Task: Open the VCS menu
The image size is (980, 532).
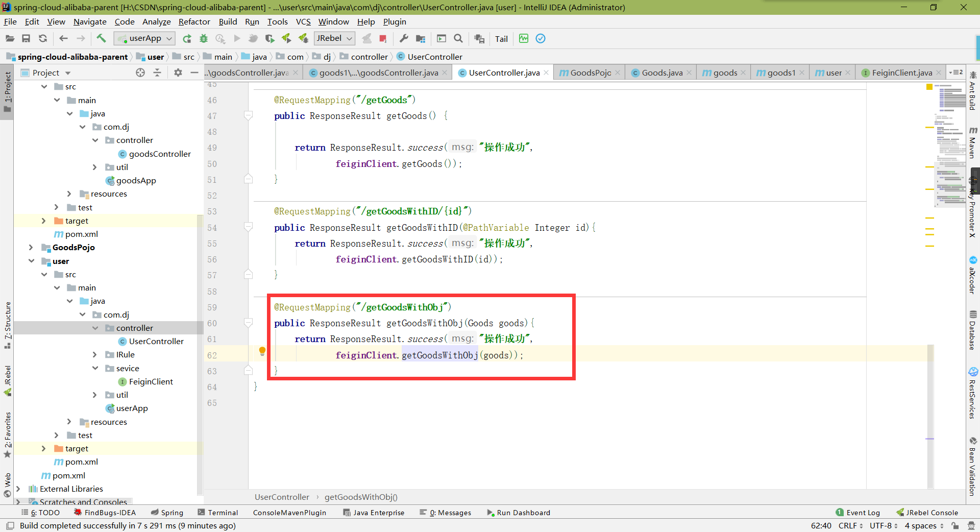Action: pyautogui.click(x=303, y=21)
